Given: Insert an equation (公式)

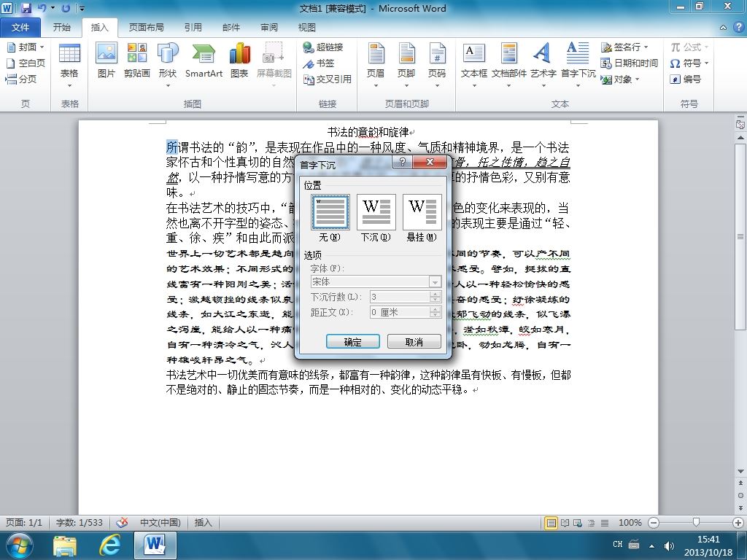Looking at the screenshot, I should tap(686, 47).
